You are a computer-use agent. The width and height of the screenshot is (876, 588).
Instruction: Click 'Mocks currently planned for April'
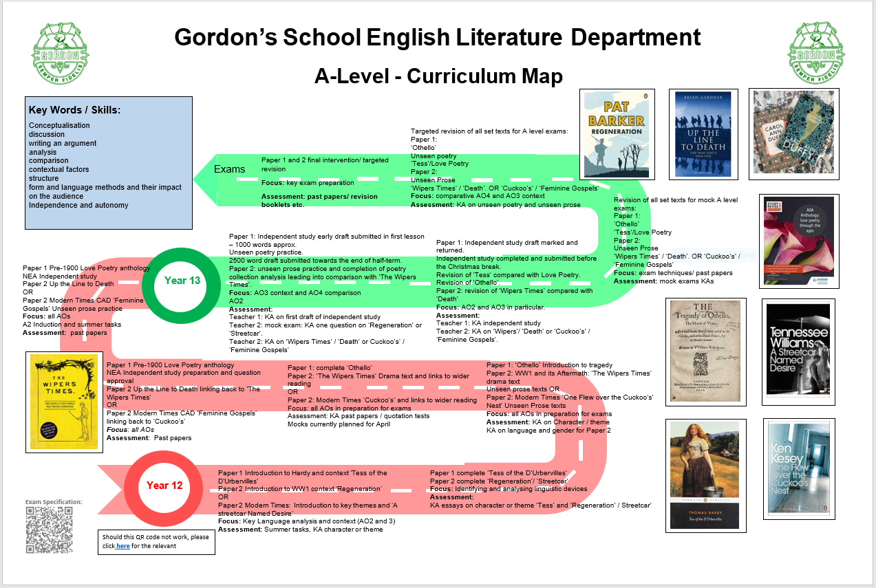tap(339, 424)
